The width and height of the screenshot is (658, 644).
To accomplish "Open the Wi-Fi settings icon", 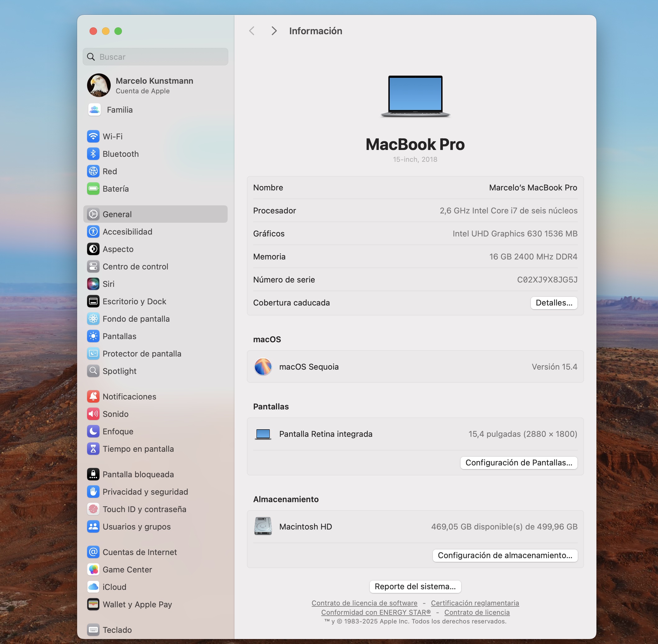I will (93, 136).
